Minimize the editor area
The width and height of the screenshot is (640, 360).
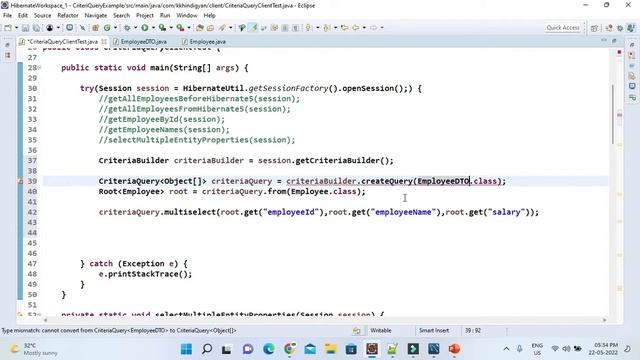604,40
